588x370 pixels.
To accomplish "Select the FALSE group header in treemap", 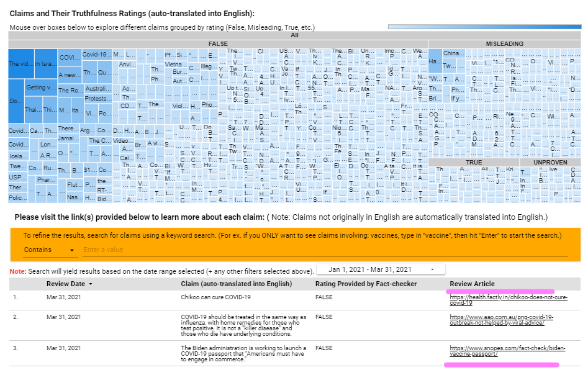I will click(x=217, y=44).
